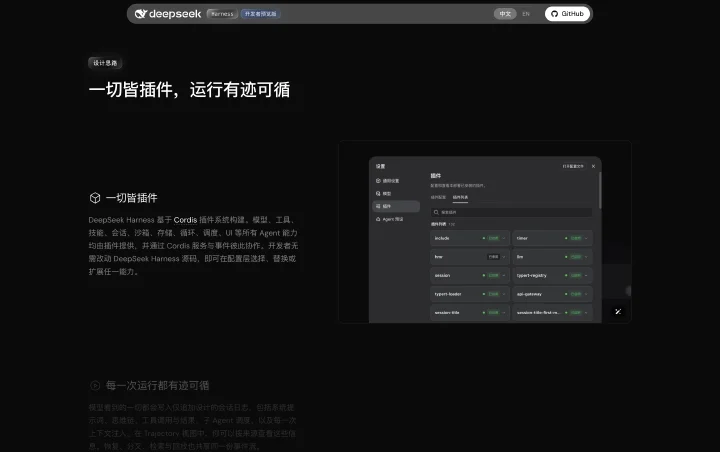Expand the hmr plugin row chevron

(x=504, y=257)
